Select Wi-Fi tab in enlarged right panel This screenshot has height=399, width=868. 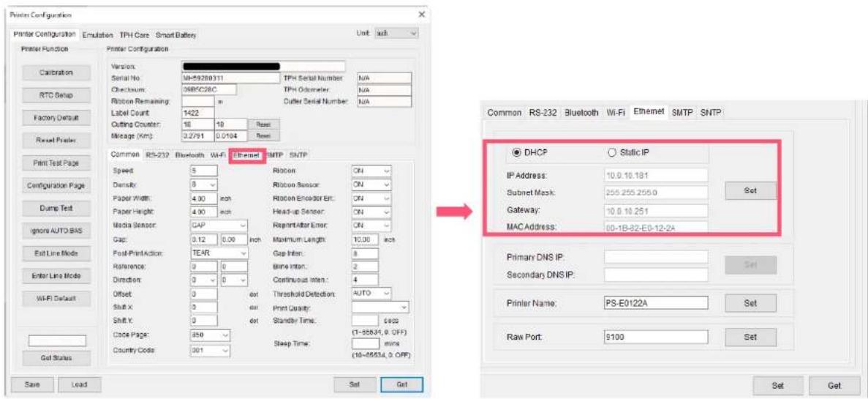tap(616, 112)
